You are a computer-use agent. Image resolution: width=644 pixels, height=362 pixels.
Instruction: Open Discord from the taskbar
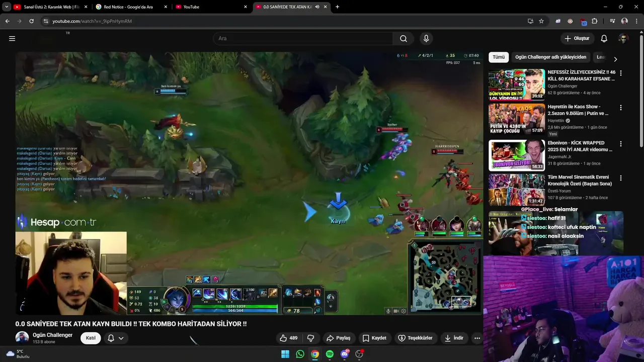point(345,354)
